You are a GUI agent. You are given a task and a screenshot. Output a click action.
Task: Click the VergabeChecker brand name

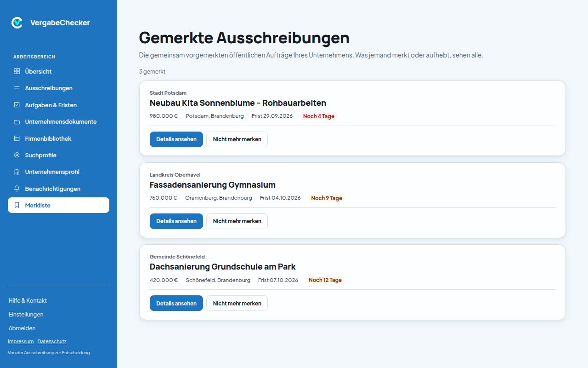tap(60, 23)
